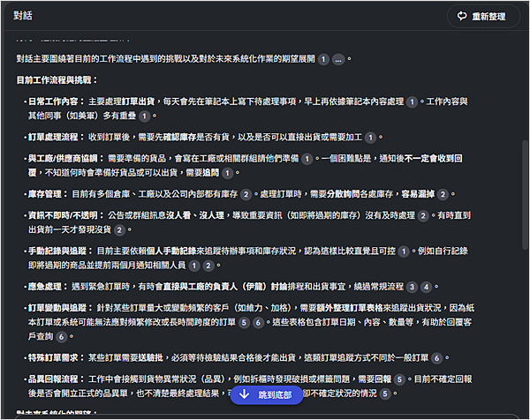Open citation 6 in 特殊訂單需求 bullet
This screenshot has height=420, width=530.
[x=436, y=358]
